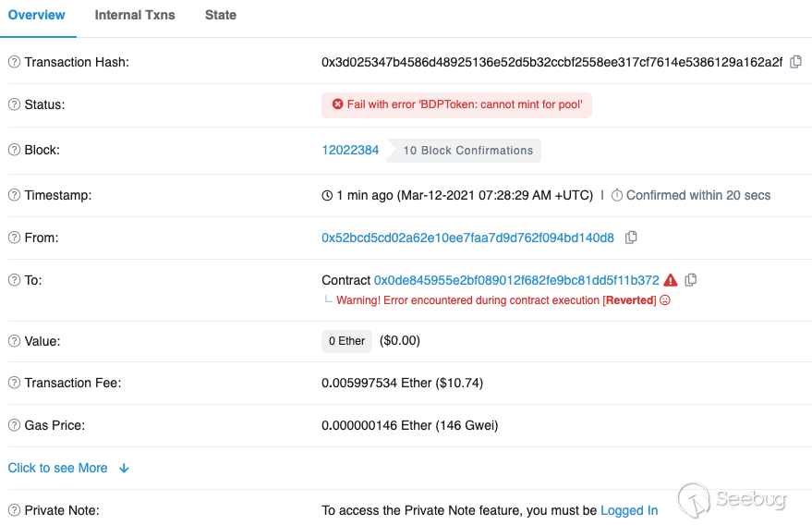Select the Overview tab

point(37,15)
